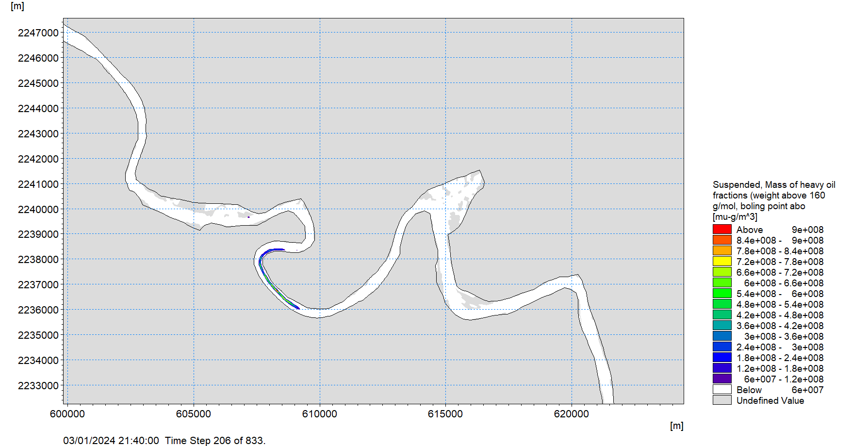Click the green 5.4e+008 - 6e+008 legend swatch

(x=722, y=294)
